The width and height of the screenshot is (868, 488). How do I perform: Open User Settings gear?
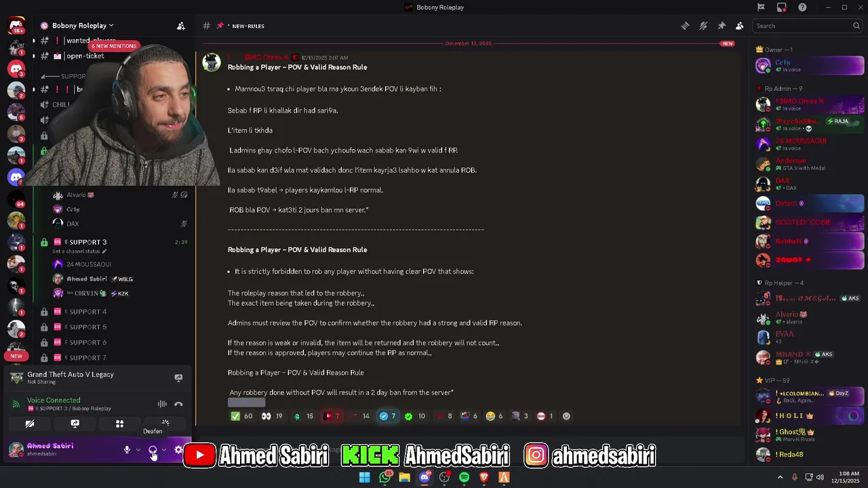tap(178, 450)
